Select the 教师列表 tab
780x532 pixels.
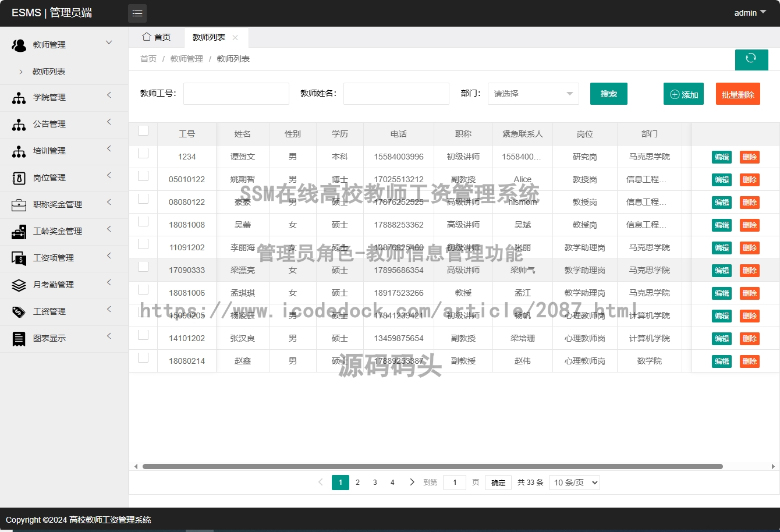point(209,37)
